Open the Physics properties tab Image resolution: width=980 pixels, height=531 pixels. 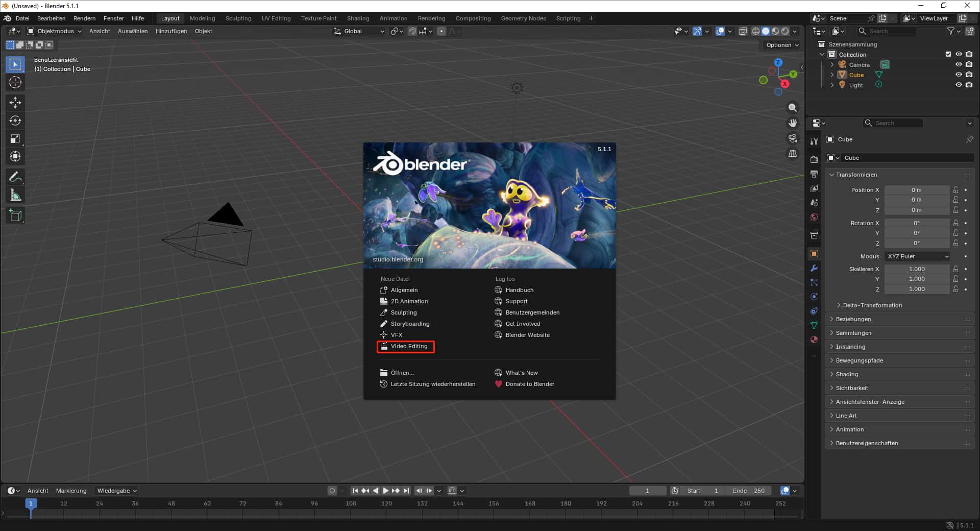[x=814, y=297]
